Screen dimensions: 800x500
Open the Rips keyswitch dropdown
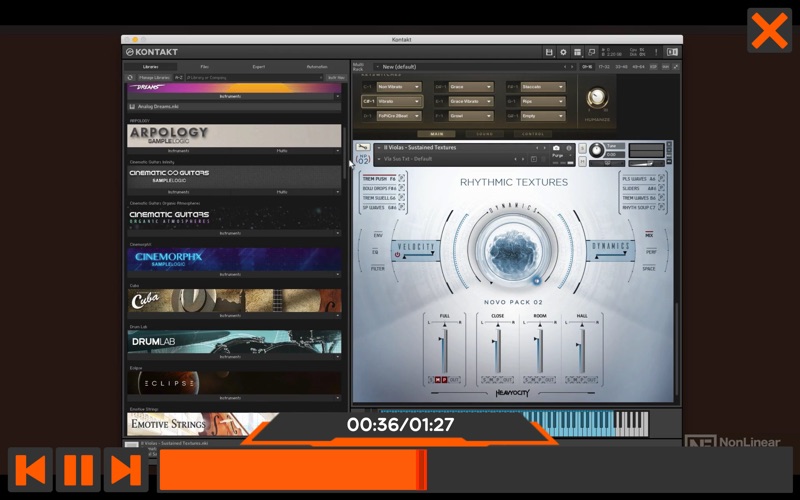[x=543, y=102]
